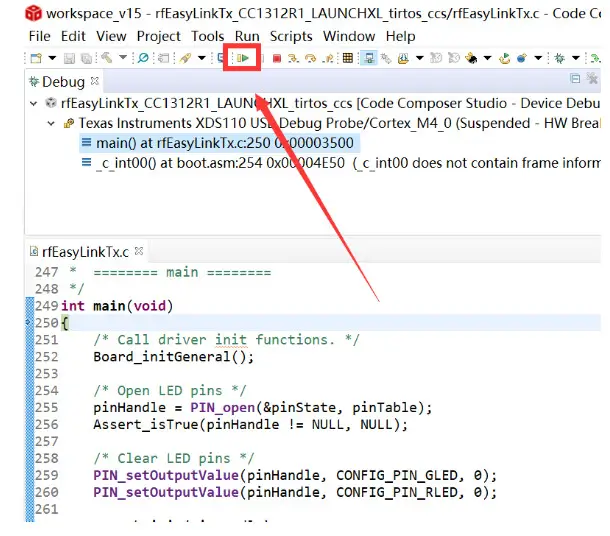The width and height of the screenshot is (610, 536).
Task: Click the Assert_isTrue(pinHandle != NULL) line
Action: tap(251, 424)
